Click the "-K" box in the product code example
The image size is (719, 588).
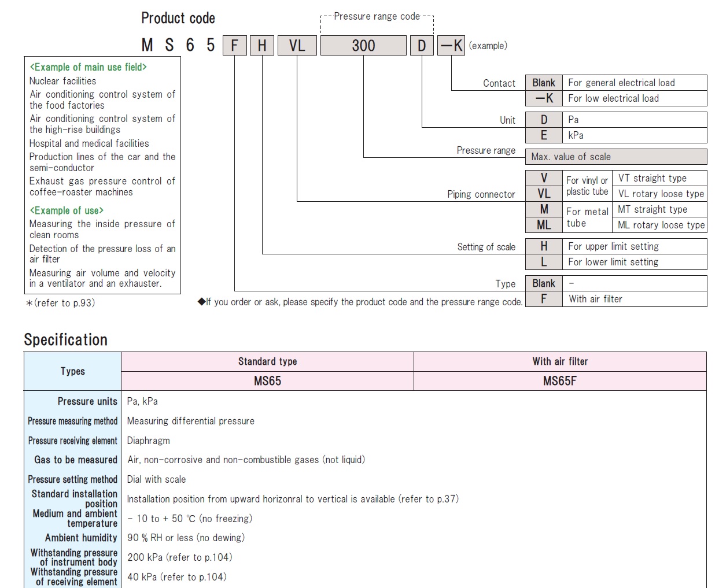pyautogui.click(x=451, y=46)
